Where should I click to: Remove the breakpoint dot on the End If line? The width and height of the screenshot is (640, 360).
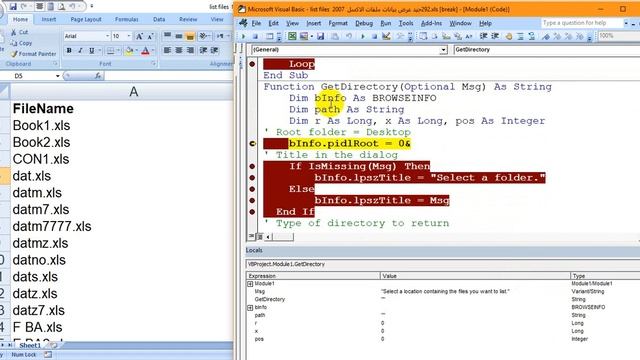point(252,212)
